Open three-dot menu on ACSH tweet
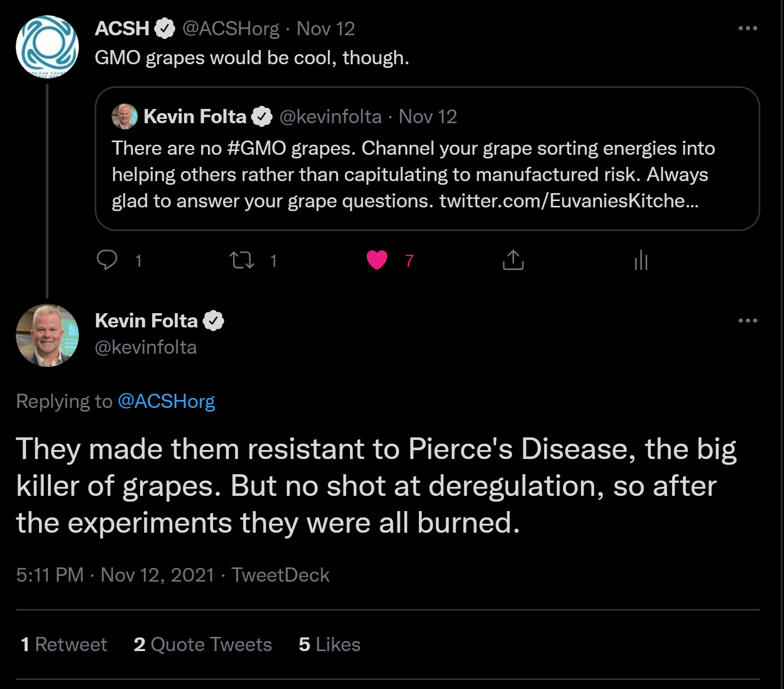The width and height of the screenshot is (784, 689). tap(748, 28)
